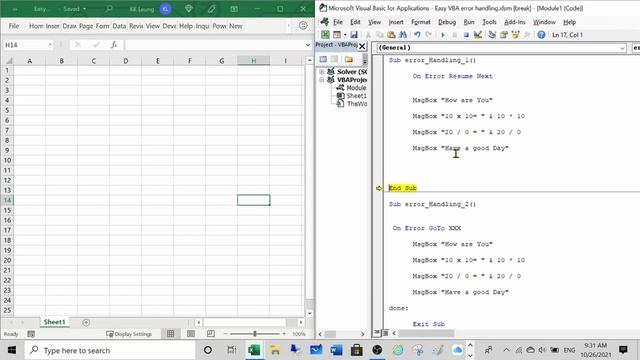640x360 pixels.
Task: Collapse the VBAProject tree node
Action: pos(322,80)
